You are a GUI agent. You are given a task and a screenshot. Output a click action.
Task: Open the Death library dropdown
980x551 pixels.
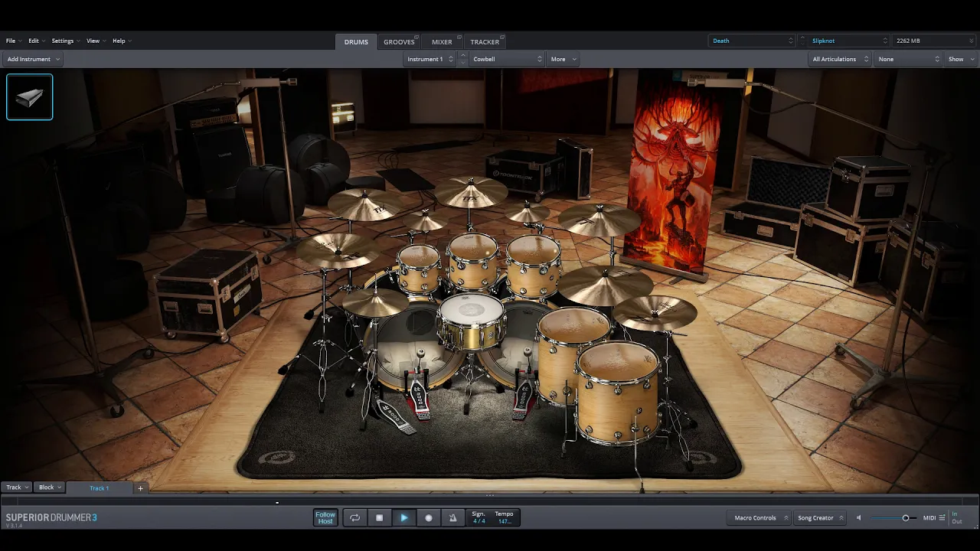[752, 41]
